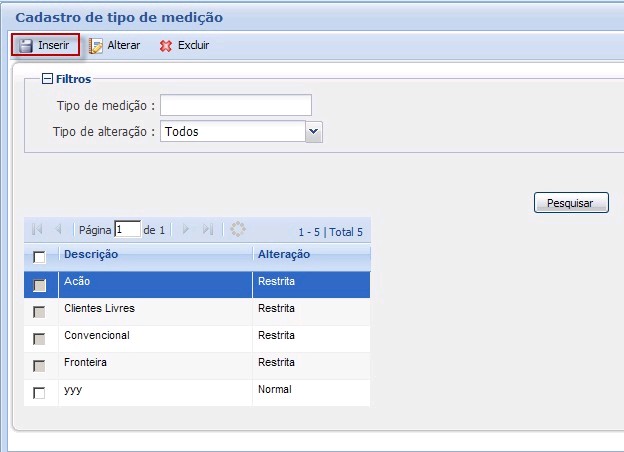
Task: Sort by Descrição column header
Action: [91, 255]
